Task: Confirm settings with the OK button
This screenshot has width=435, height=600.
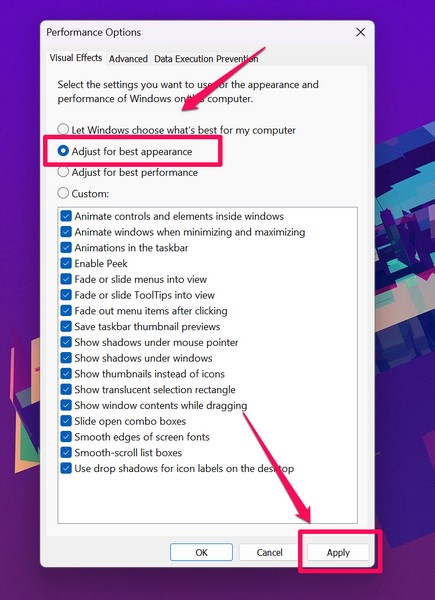Action: tap(201, 552)
